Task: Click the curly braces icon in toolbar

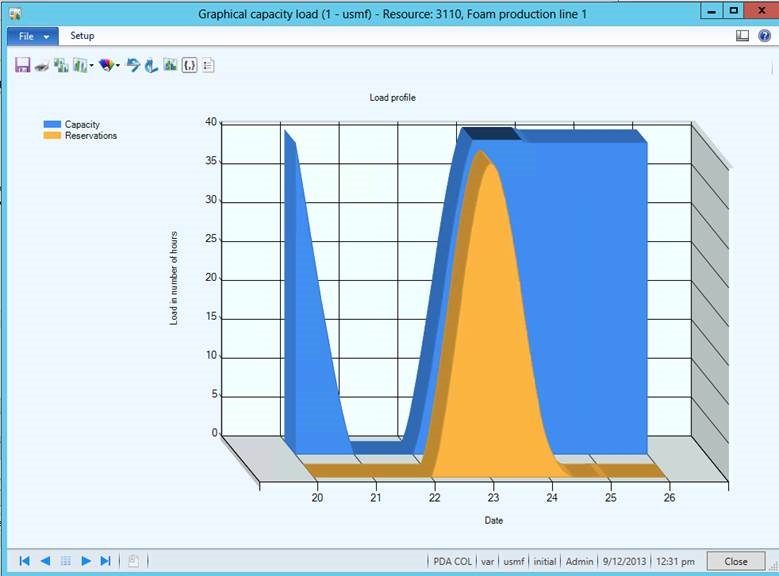Action: point(189,65)
